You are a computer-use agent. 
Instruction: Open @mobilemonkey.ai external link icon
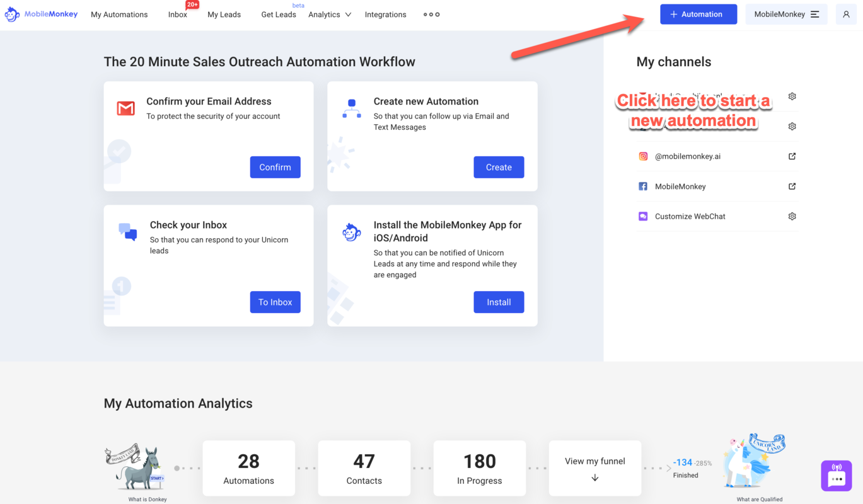(x=792, y=156)
